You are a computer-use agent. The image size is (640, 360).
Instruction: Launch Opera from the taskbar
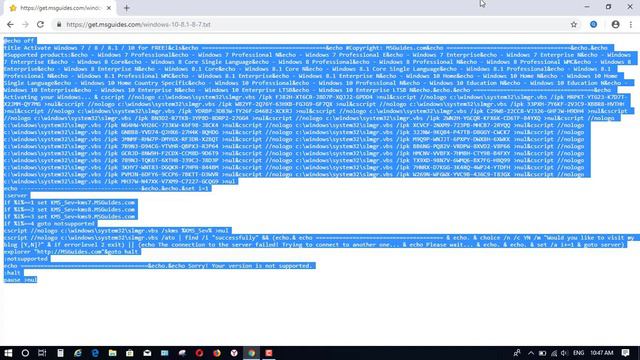(x=199, y=353)
